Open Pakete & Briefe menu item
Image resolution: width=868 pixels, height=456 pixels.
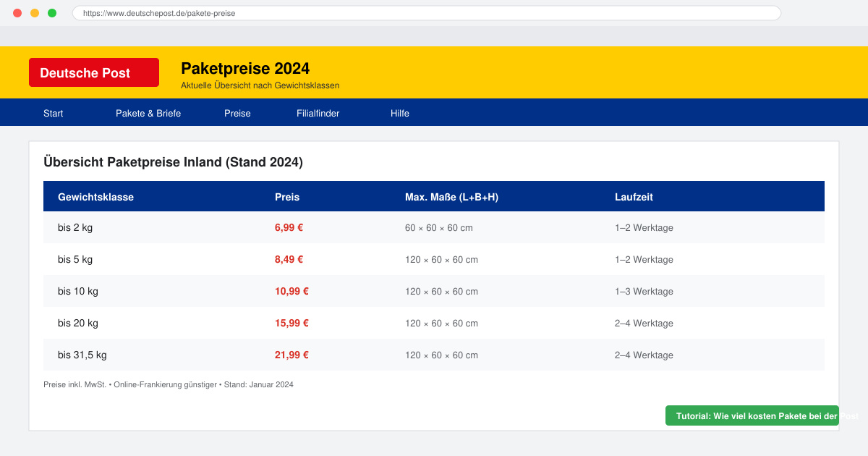pos(148,114)
